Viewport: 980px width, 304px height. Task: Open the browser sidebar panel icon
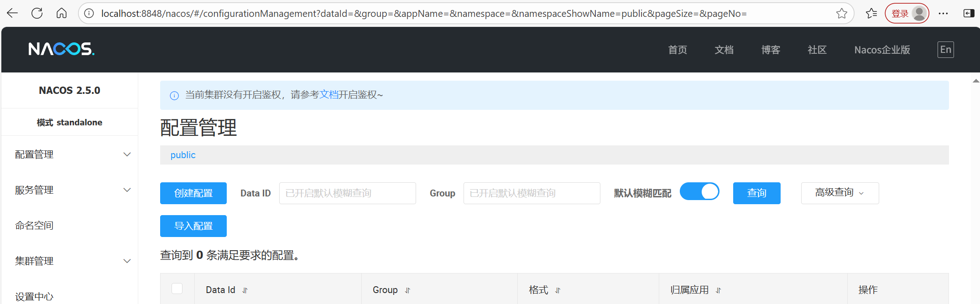click(969, 13)
